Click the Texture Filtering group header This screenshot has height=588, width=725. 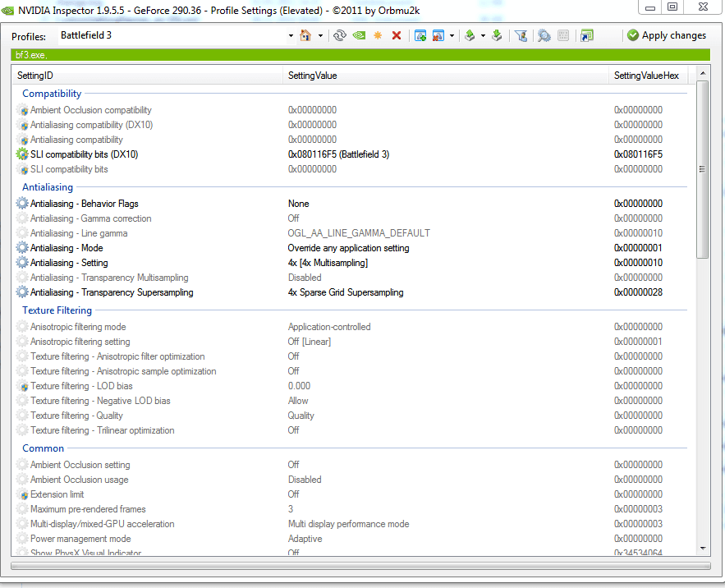click(57, 310)
